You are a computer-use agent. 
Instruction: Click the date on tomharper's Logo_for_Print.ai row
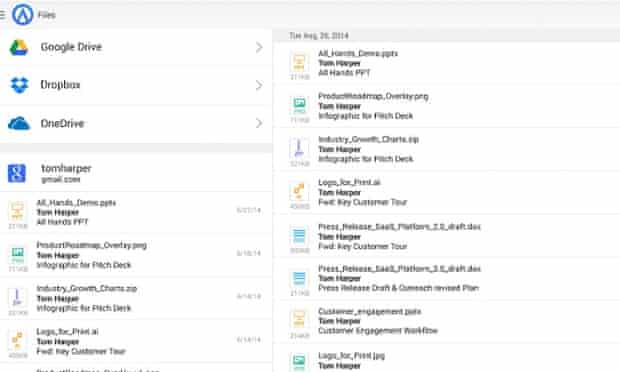pos(249,340)
